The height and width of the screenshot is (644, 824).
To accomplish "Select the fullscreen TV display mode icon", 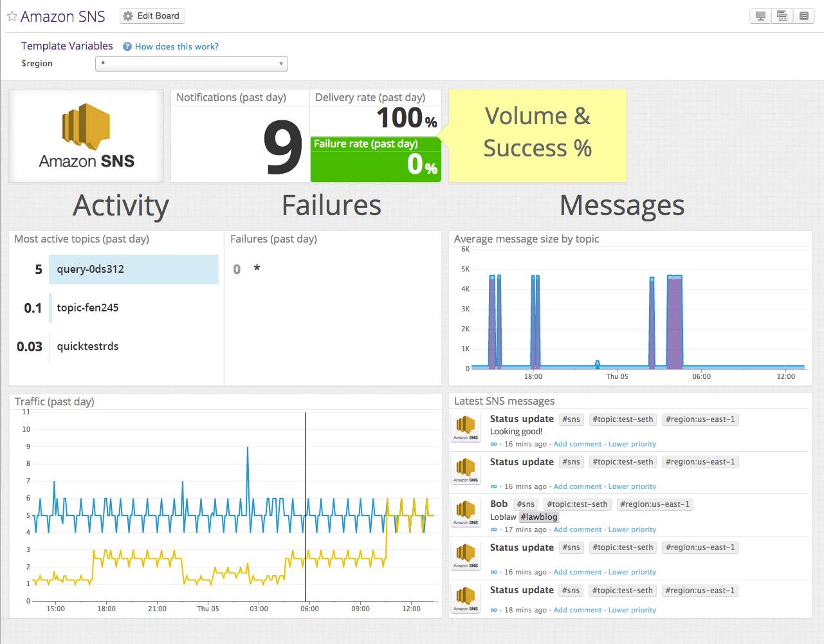I will coord(760,15).
